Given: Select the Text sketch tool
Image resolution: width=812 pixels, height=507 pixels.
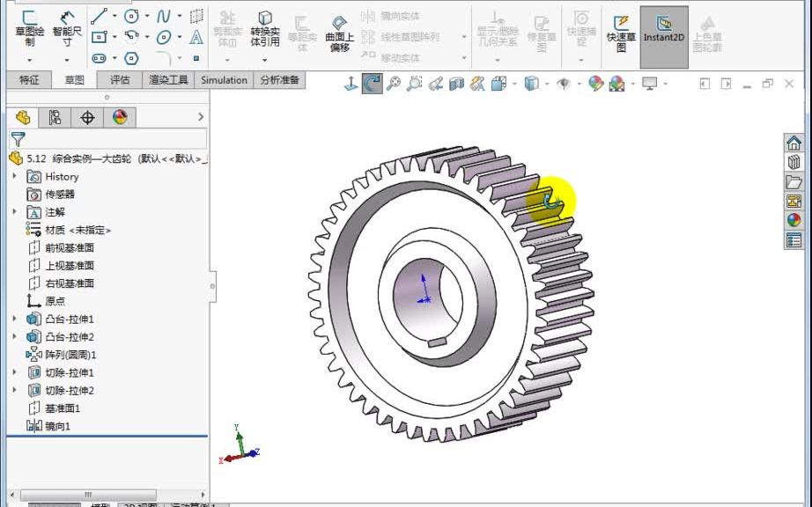Looking at the screenshot, I should [196, 35].
